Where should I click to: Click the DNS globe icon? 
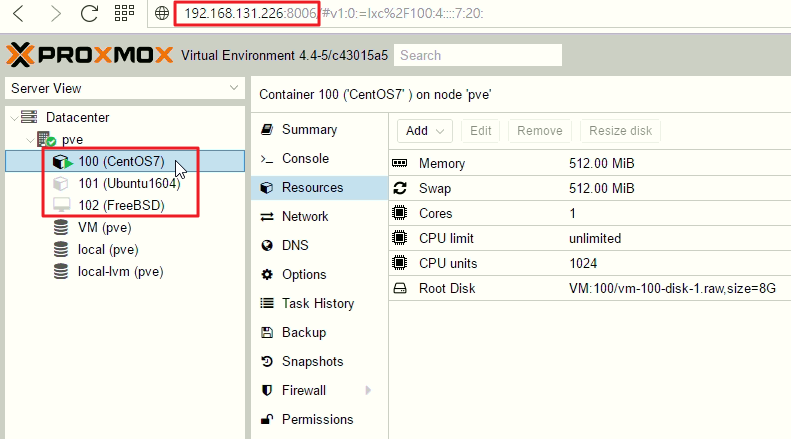[x=267, y=245]
